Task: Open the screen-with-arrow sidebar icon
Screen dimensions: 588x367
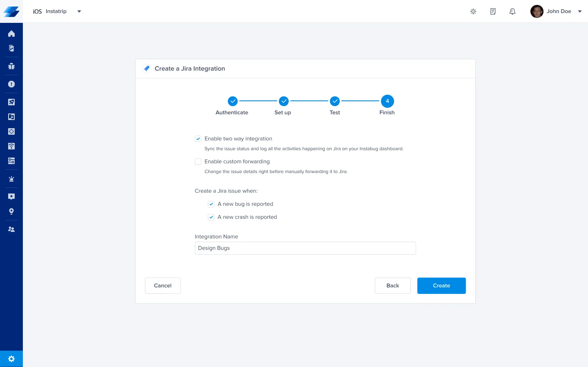Action: 11,117
